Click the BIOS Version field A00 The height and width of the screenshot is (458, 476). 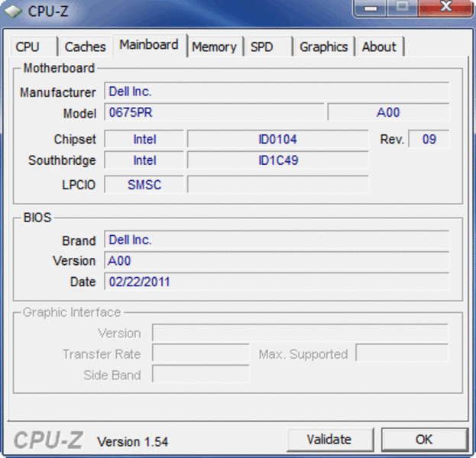click(x=277, y=260)
